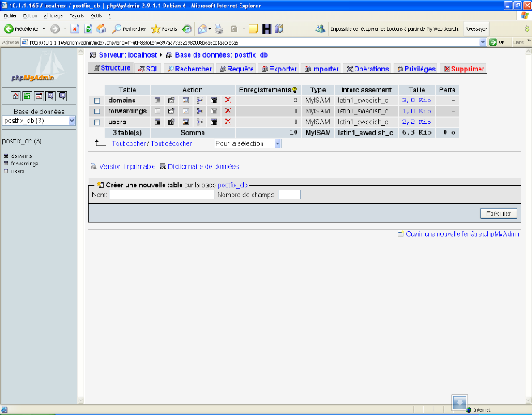Click the Empty icon for forwardings table
Screen dimensions: 532x415
click(x=214, y=111)
